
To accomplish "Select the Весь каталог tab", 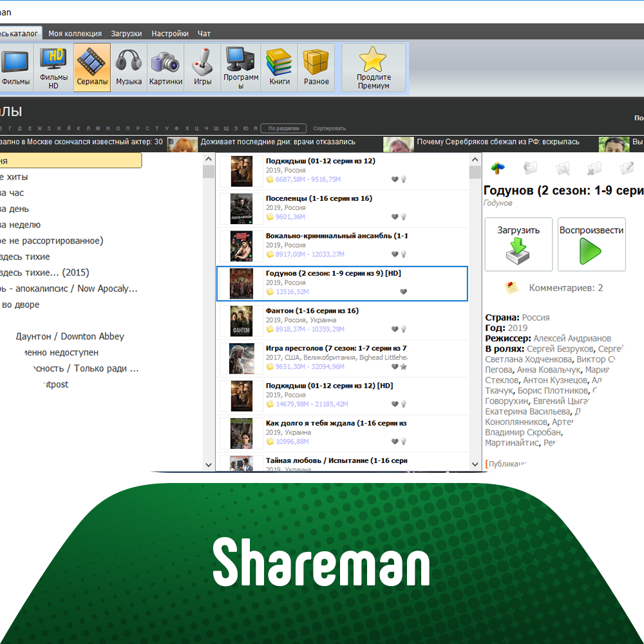I will pyautogui.click(x=20, y=33).
